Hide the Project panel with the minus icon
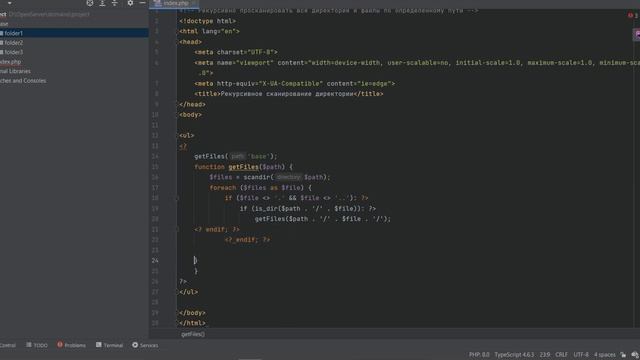Image resolution: width=640 pixels, height=360 pixels. (x=142, y=3)
